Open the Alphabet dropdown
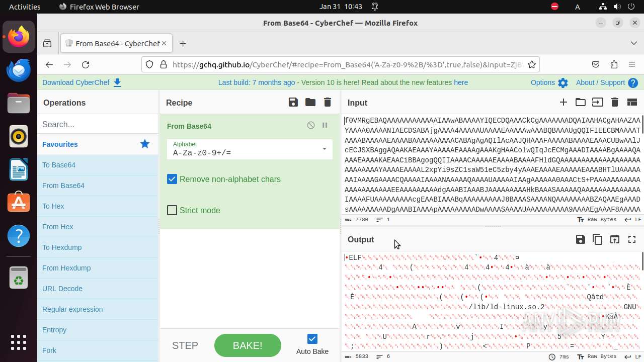Screen dimensions: 644x362 pyautogui.click(x=250, y=149)
